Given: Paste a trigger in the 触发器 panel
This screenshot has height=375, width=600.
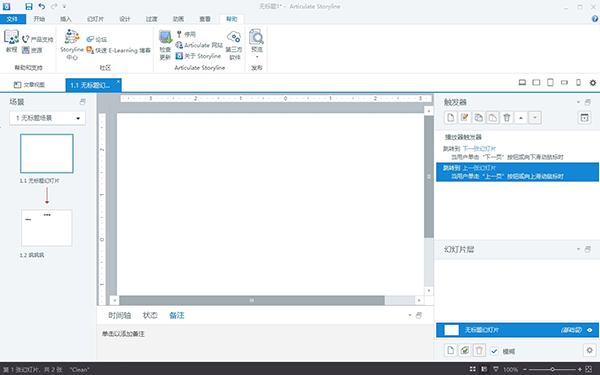Looking at the screenshot, I should [x=492, y=117].
